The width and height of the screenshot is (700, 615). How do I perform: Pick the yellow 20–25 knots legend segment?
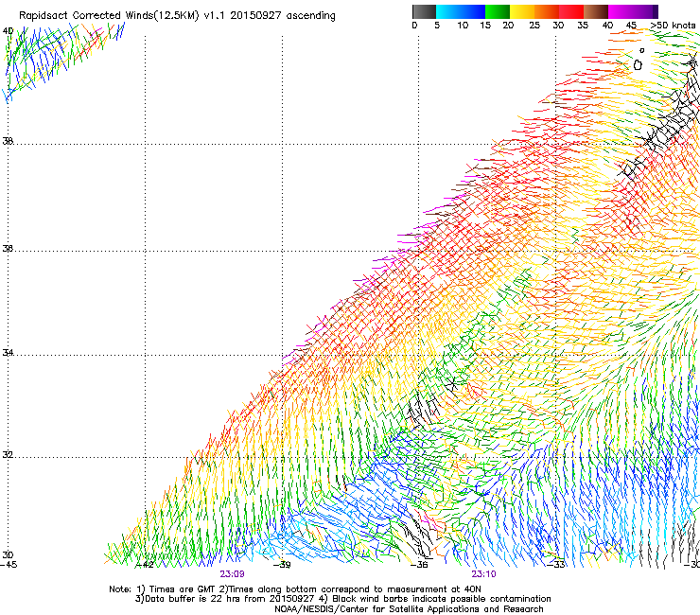click(522, 11)
